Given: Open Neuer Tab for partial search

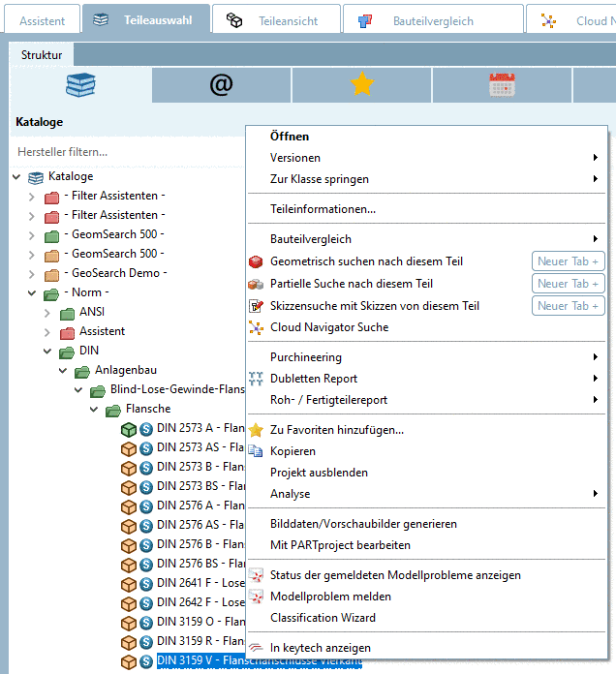Looking at the screenshot, I should (x=568, y=284).
